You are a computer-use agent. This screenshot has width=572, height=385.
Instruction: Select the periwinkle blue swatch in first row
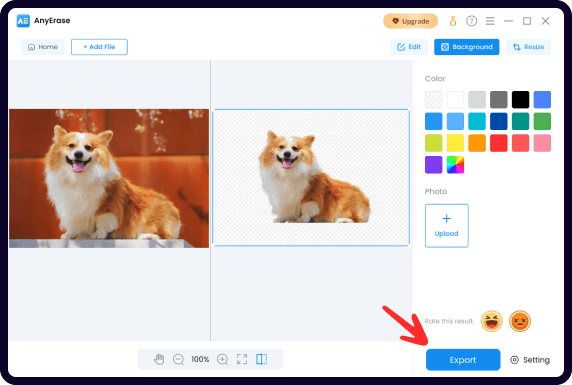tap(542, 100)
